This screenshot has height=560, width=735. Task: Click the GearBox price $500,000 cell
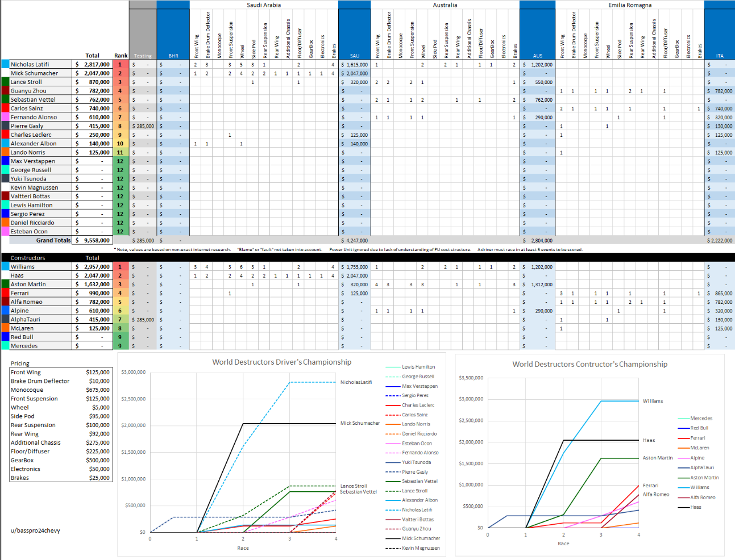(98, 460)
